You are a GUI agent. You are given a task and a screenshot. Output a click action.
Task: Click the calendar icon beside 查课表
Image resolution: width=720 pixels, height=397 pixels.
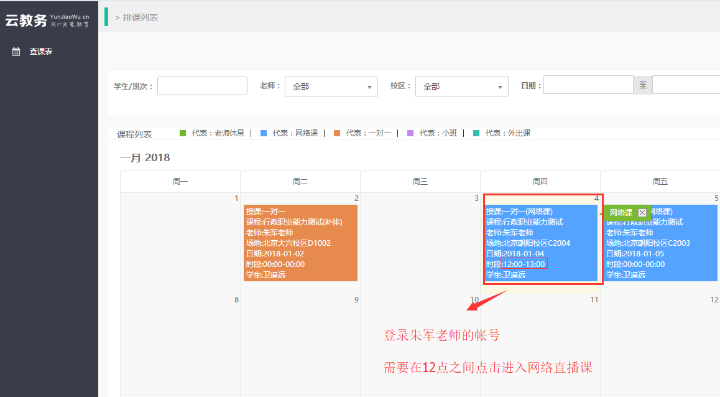coord(16,51)
